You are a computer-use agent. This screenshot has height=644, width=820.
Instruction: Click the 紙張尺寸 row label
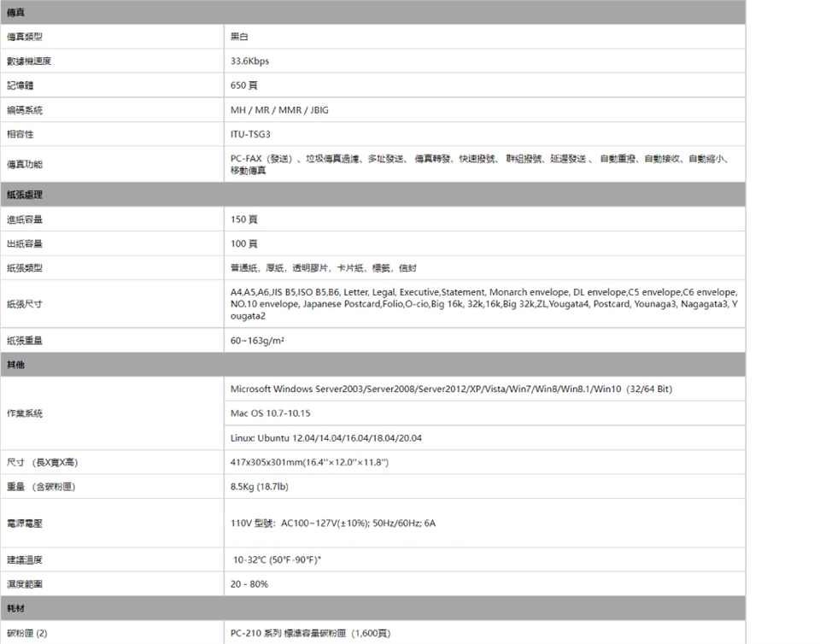coord(25,304)
